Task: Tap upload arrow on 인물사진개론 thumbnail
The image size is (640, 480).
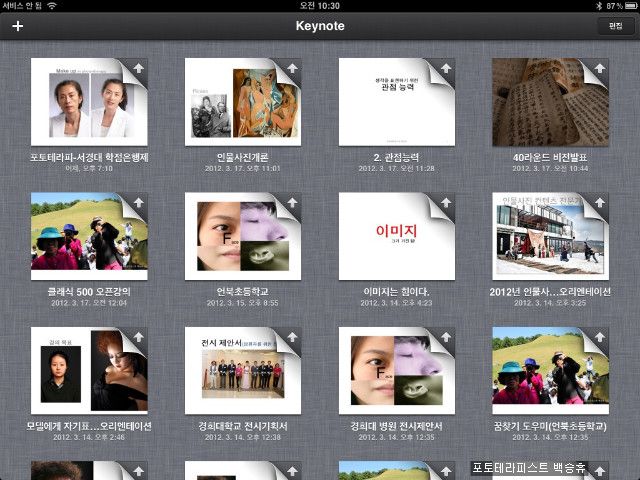Action: 292,68
